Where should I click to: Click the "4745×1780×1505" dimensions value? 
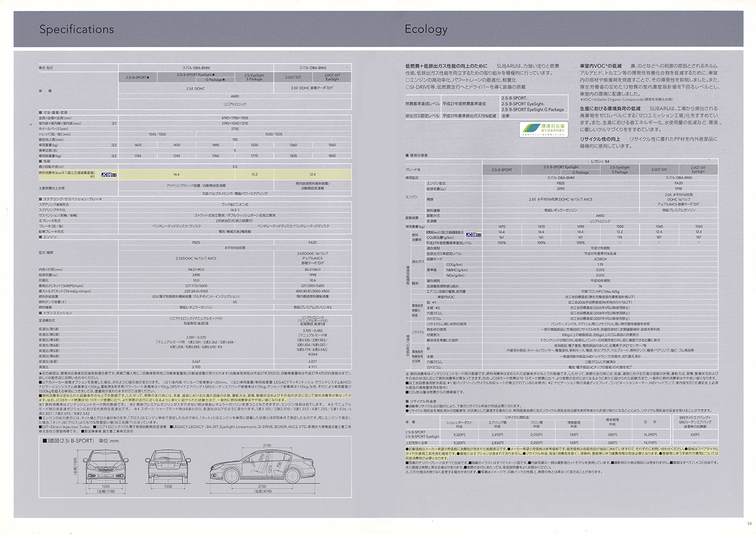[x=235, y=118]
